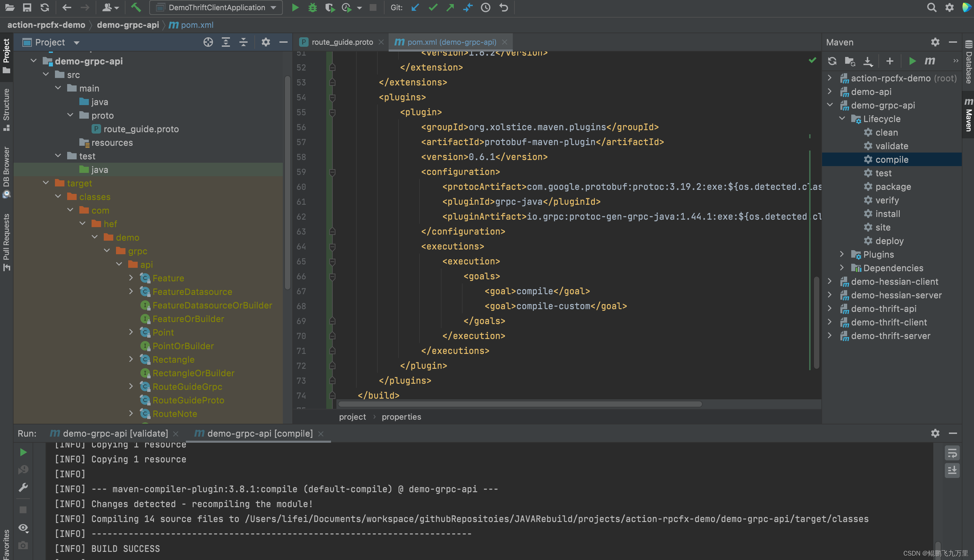Click the Build project hammer icon
Viewport: 974px width, 560px height.
pyautogui.click(x=136, y=8)
